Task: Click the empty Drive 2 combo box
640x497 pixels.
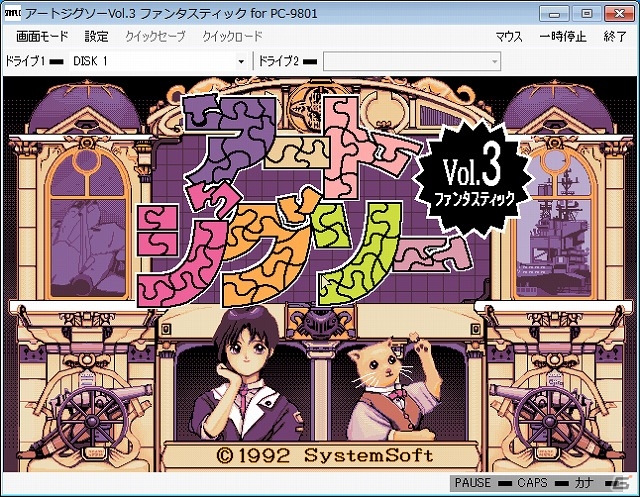Action: [x=412, y=62]
